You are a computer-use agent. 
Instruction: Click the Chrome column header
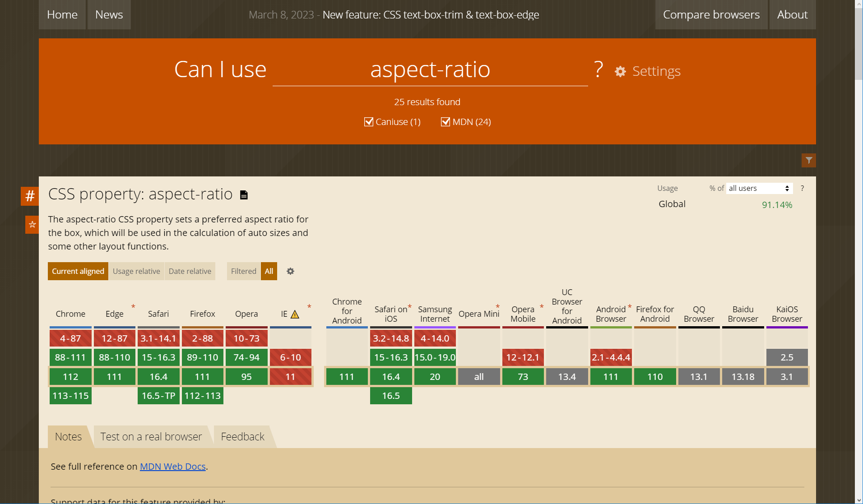pyautogui.click(x=70, y=314)
